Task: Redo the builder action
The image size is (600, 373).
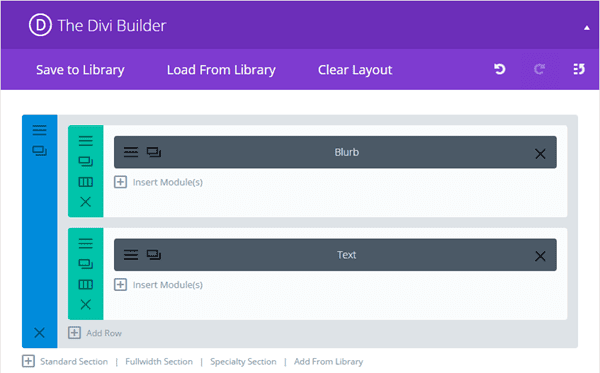Action: tap(540, 69)
